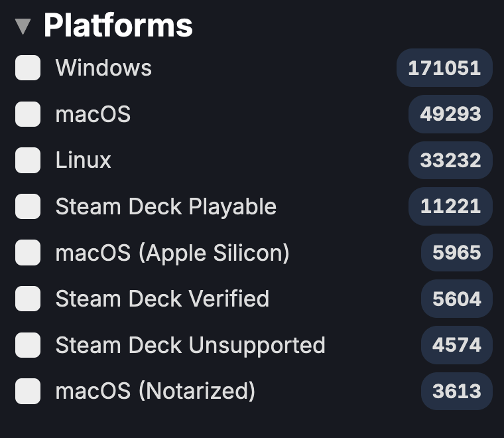Click the Windows filter label

(x=103, y=68)
